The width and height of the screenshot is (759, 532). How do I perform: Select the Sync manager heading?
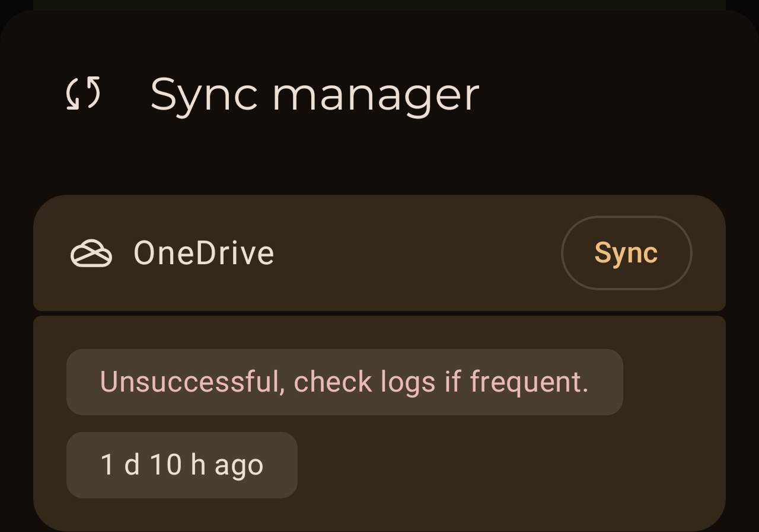pyautogui.click(x=314, y=95)
